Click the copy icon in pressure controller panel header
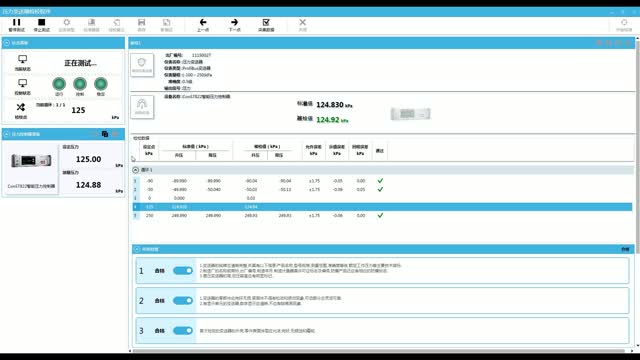Image resolution: width=640 pixels, height=360 pixels. pyautogui.click(x=105, y=134)
